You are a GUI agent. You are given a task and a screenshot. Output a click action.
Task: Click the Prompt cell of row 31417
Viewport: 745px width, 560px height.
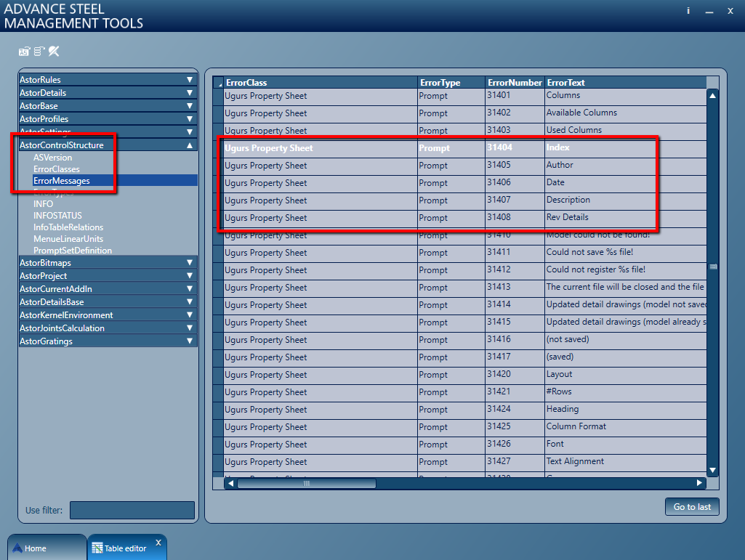pos(451,357)
